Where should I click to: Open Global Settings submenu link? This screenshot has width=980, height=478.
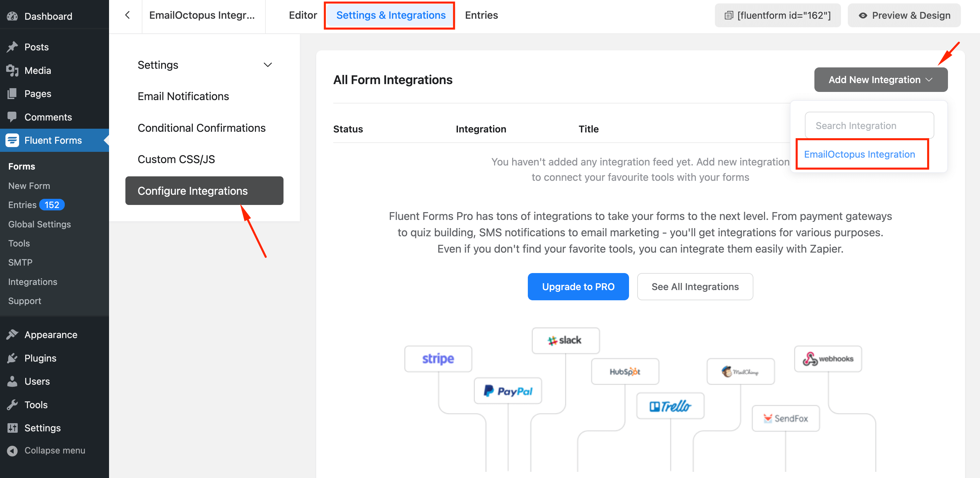coord(40,224)
